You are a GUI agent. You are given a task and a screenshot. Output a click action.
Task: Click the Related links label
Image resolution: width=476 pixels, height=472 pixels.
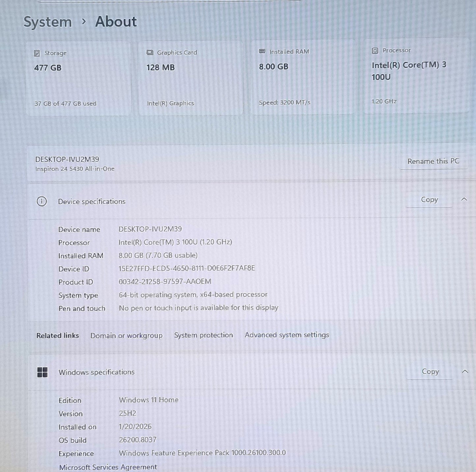[58, 336]
